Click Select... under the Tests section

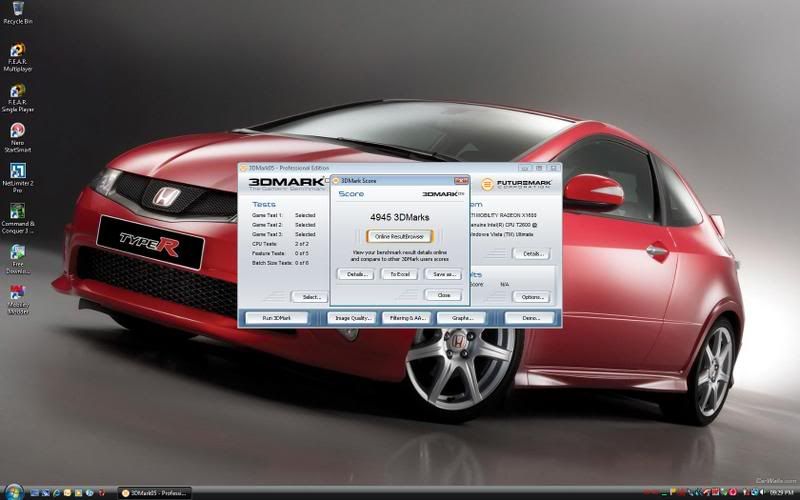coord(310,297)
